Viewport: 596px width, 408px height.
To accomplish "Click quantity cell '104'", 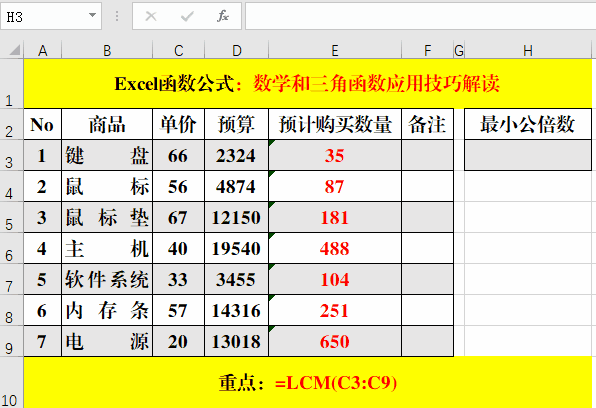I will (x=335, y=279).
